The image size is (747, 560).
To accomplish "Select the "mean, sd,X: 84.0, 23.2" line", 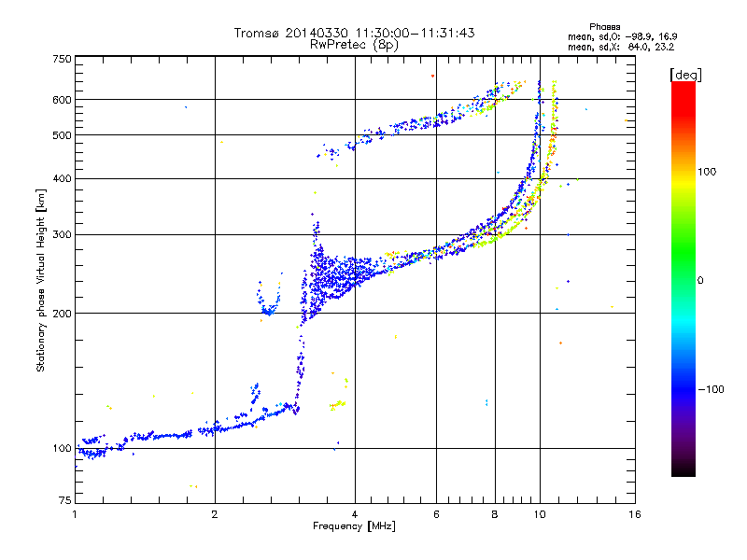I will click(x=621, y=48).
